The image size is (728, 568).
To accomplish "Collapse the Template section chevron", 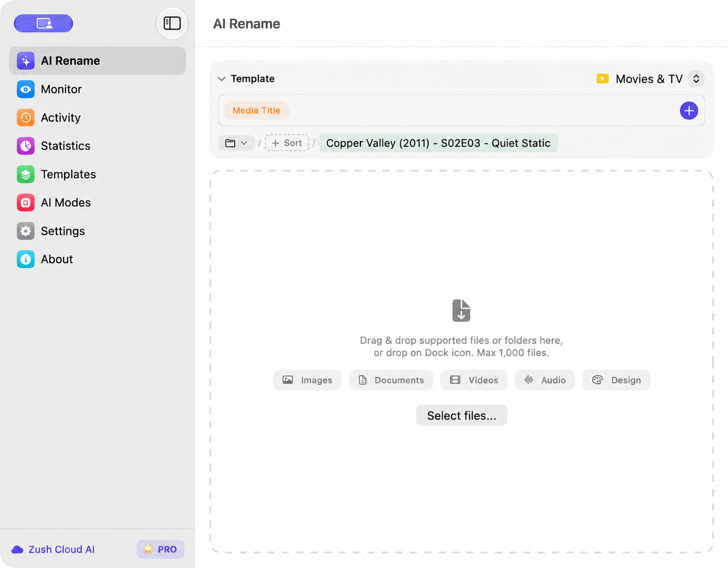I will (221, 79).
